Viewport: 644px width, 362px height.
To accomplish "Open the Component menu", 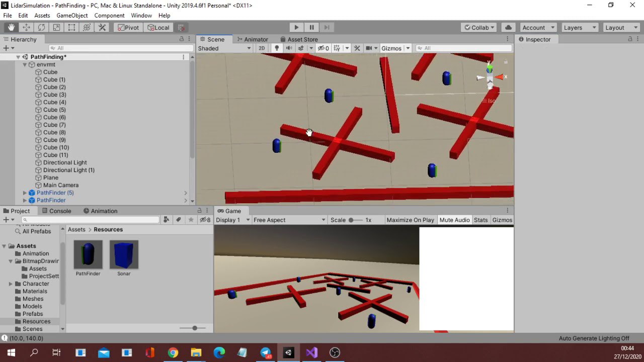I will (x=109, y=16).
